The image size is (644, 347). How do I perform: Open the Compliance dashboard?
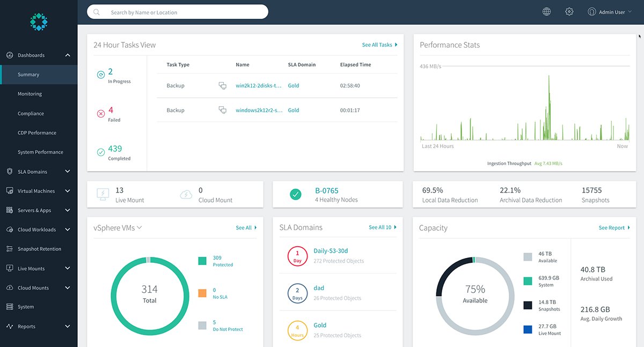click(31, 113)
